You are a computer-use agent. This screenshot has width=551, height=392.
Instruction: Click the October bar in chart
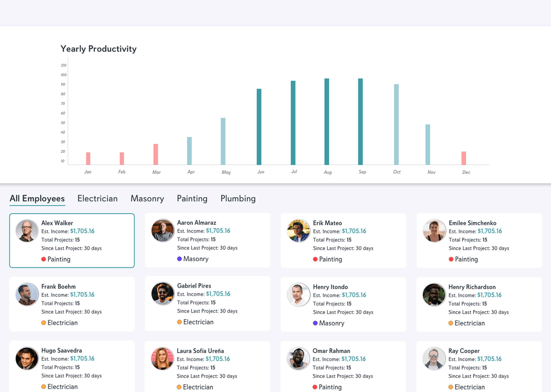pos(396,125)
